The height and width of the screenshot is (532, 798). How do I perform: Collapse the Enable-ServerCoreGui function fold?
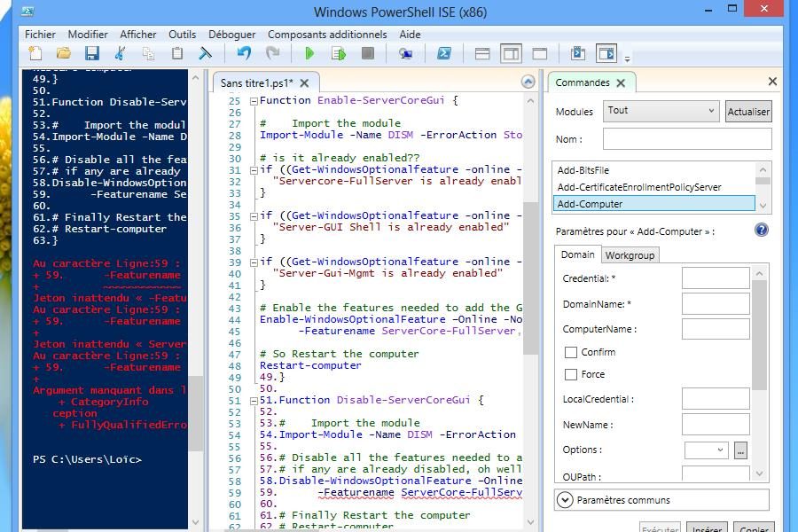[254, 101]
